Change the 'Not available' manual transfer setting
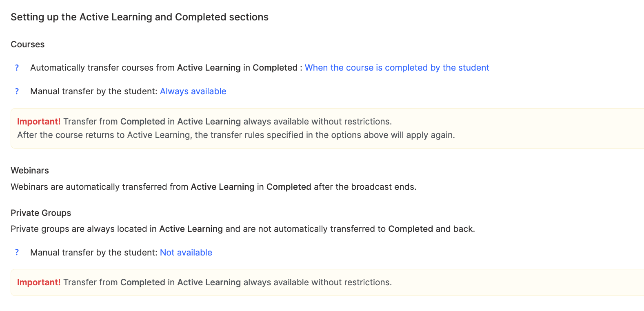The height and width of the screenshot is (311, 644). [186, 253]
